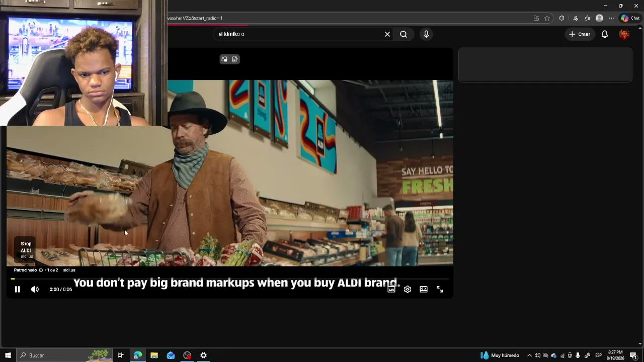The width and height of the screenshot is (644, 362).
Task: Switch the ESP input language indicator
Action: 599,355
